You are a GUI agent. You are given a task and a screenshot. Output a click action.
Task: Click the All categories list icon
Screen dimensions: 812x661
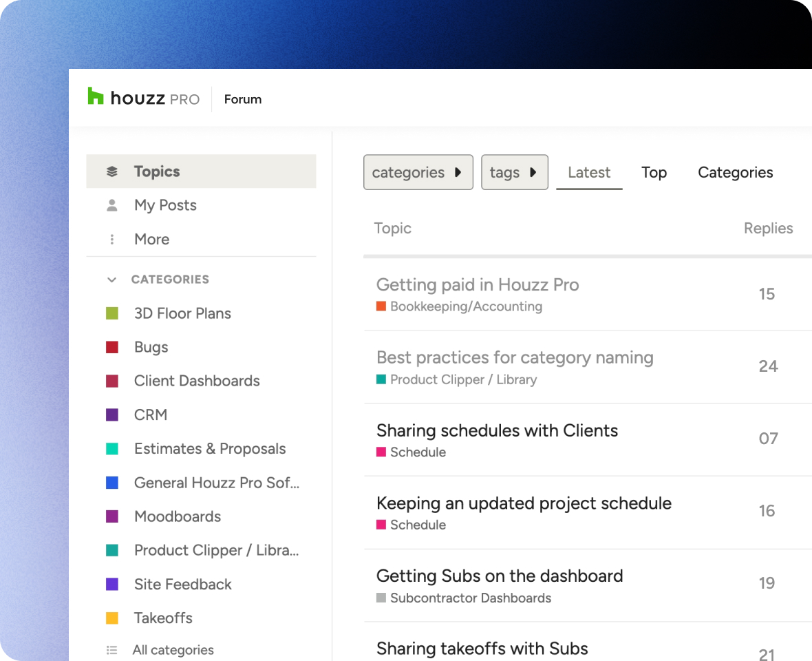(112, 650)
